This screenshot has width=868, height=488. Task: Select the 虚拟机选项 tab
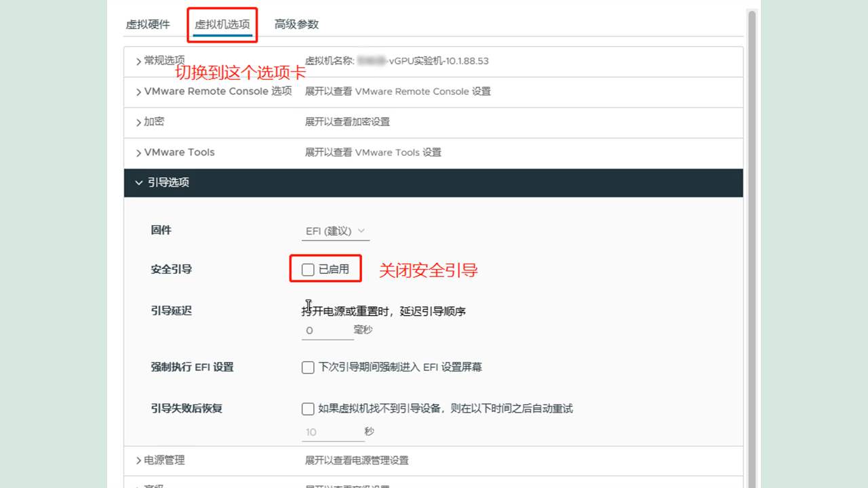tap(222, 24)
